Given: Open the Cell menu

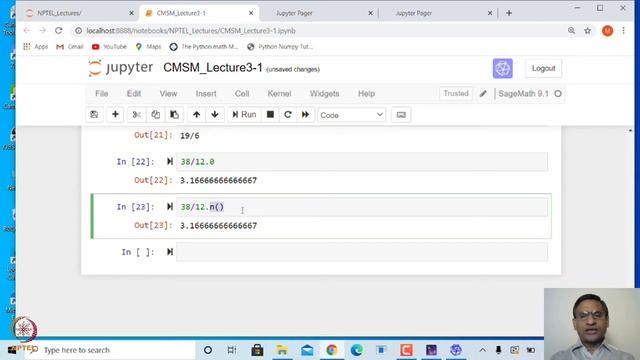Looking at the screenshot, I should (242, 93).
